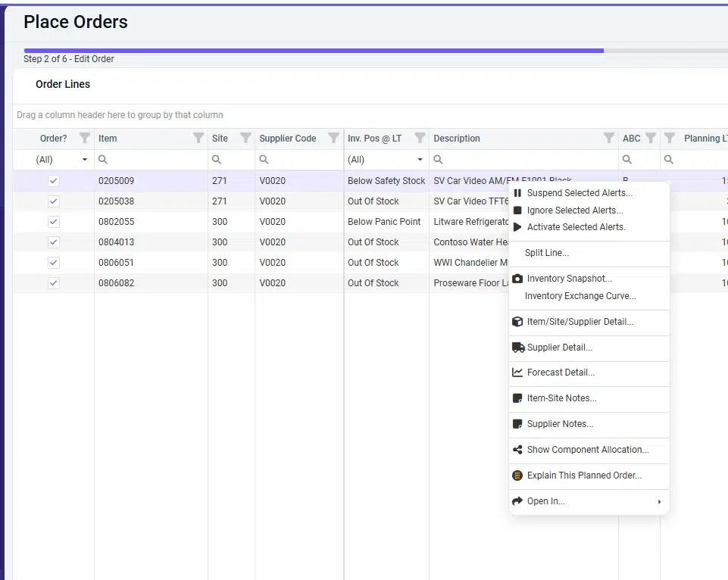Sort by the Site column header

coord(220,139)
